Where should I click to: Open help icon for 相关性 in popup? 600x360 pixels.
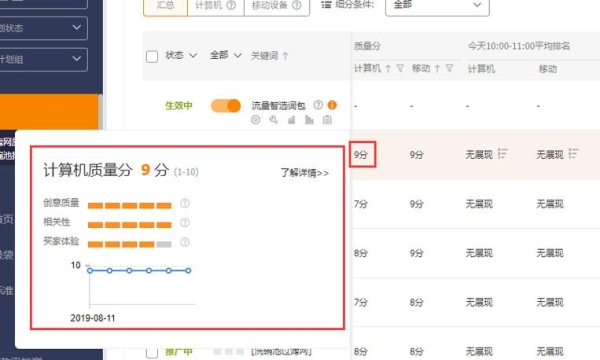point(185,222)
